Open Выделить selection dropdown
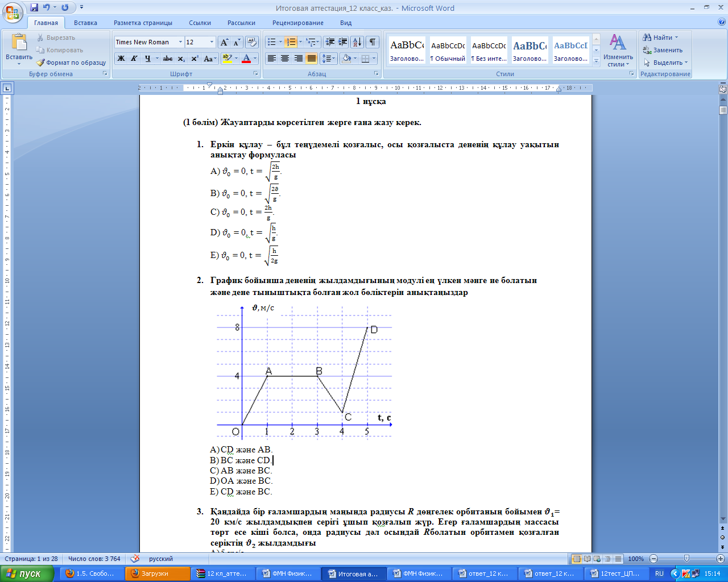The image size is (728, 582). (x=665, y=63)
